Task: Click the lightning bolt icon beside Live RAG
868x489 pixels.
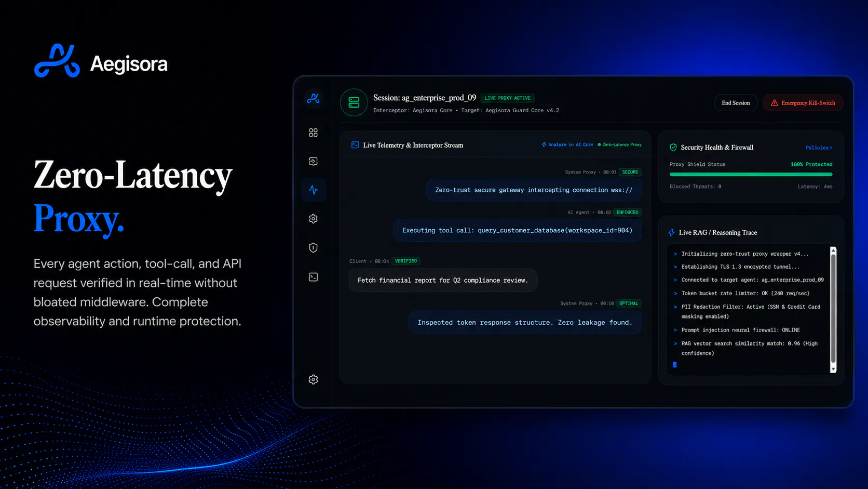Action: [x=672, y=233]
